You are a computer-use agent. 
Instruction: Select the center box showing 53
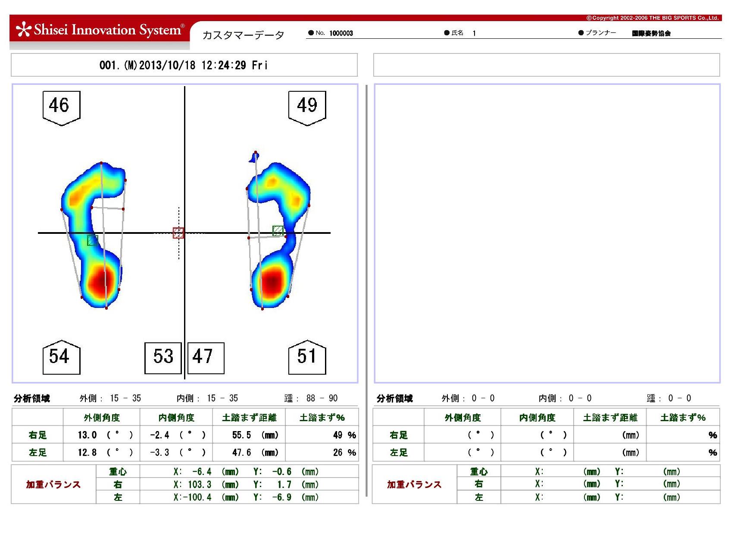point(163,357)
